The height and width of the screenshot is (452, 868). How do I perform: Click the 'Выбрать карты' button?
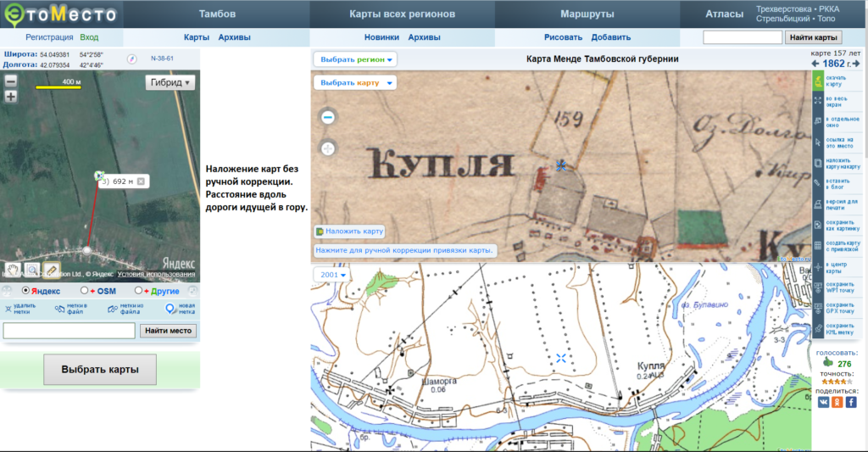click(x=100, y=370)
